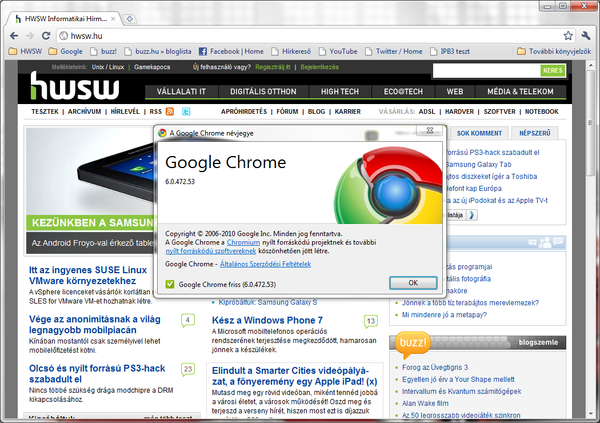Click the hwsw site logo

[74, 86]
